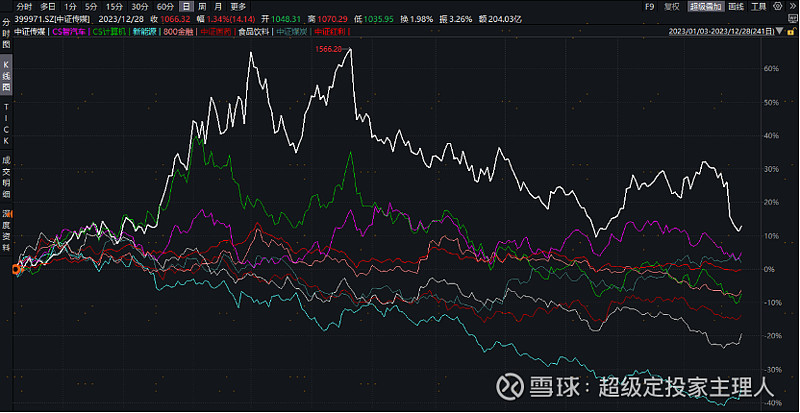Click the monitor icon below the toolbar
The height and width of the screenshot is (413, 800).
pyautogui.click(x=793, y=18)
